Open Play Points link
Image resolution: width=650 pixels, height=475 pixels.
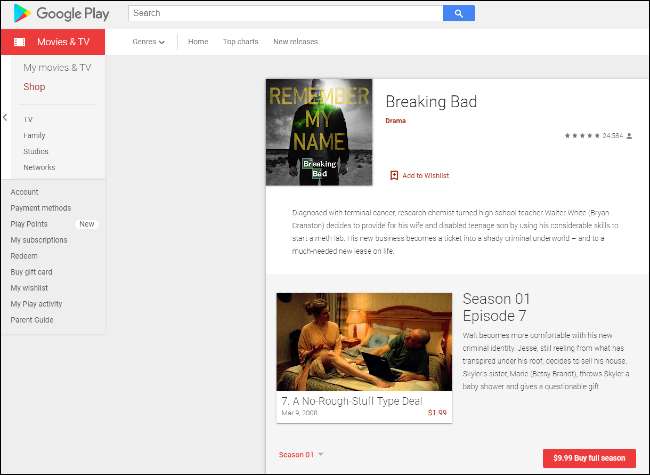29,224
